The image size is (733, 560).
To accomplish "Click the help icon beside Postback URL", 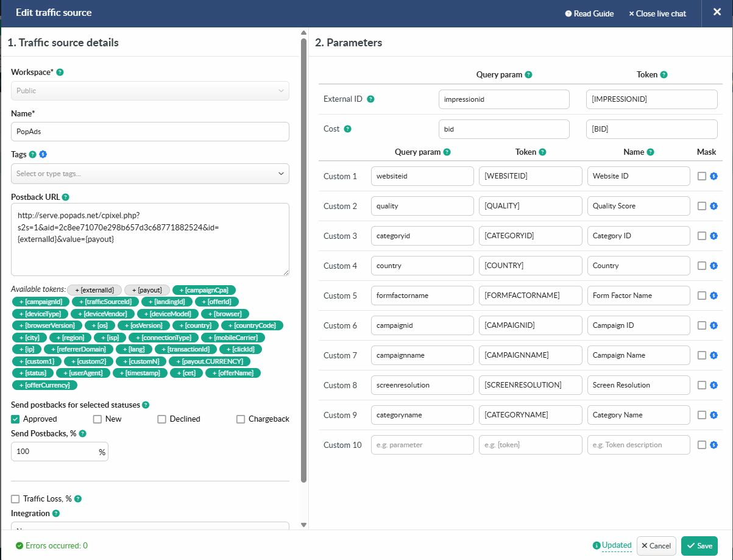I will [66, 197].
